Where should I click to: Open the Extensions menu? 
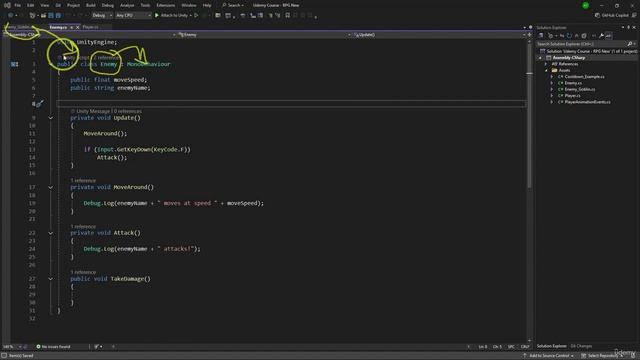tap(166, 5)
